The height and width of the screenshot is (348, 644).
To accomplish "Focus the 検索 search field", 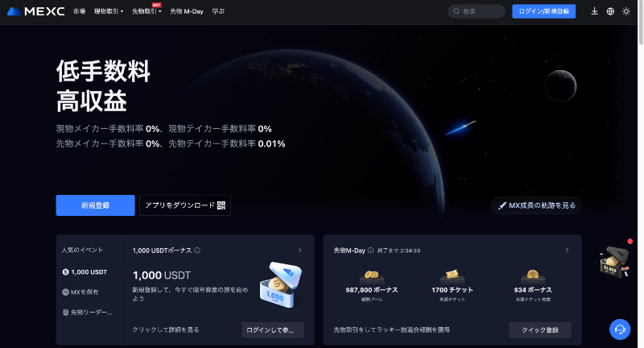I will [477, 11].
